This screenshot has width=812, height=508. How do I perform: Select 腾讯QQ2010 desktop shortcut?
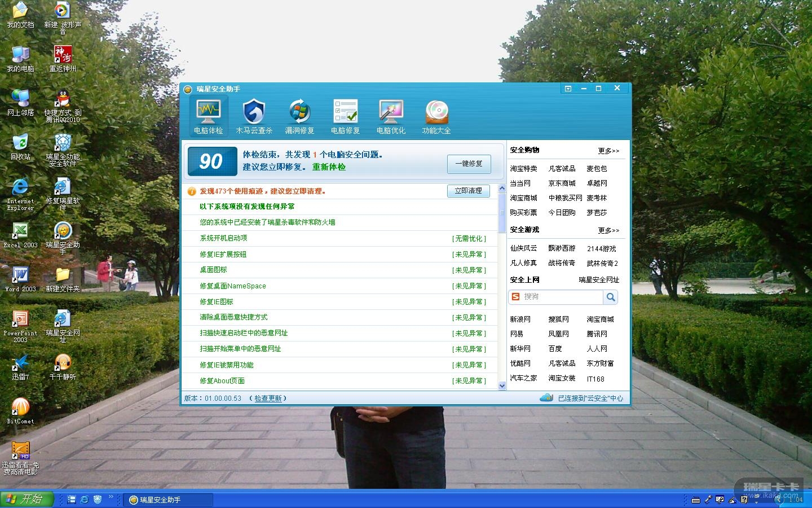63,106
